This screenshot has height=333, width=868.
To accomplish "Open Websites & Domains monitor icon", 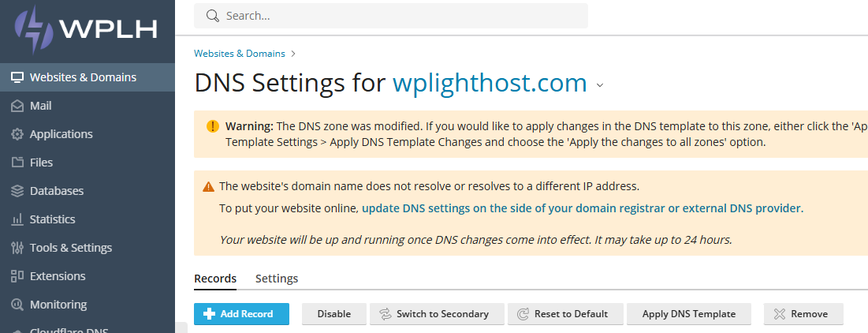I will (17, 77).
